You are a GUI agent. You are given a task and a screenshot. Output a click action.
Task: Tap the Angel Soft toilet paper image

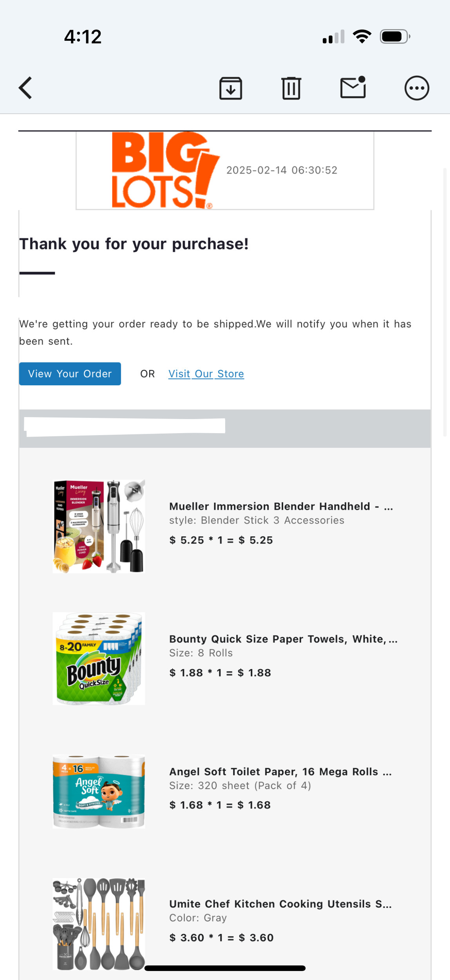99,791
